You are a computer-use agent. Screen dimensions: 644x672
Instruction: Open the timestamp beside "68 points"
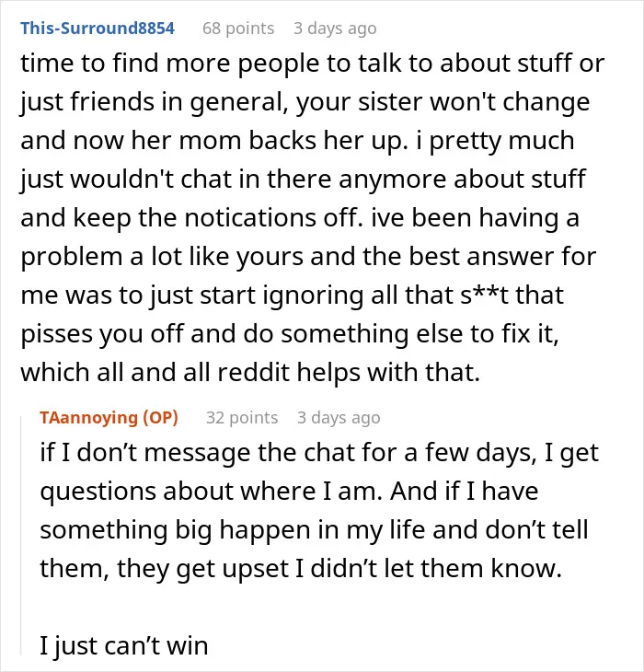(x=335, y=29)
